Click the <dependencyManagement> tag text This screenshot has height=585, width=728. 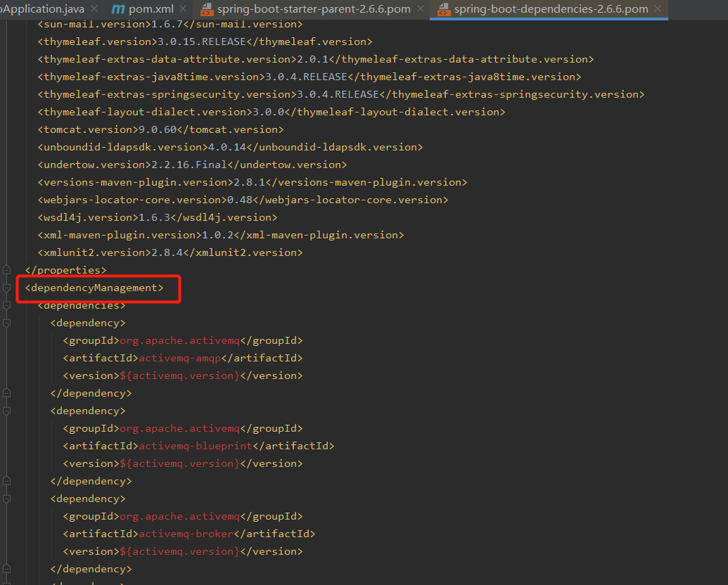point(94,288)
